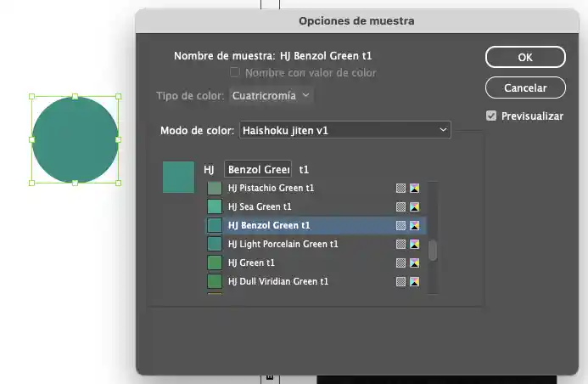Select HJ Green t1 swatch row
Viewport: 588px width, 384px height.
pyautogui.click(x=316, y=263)
